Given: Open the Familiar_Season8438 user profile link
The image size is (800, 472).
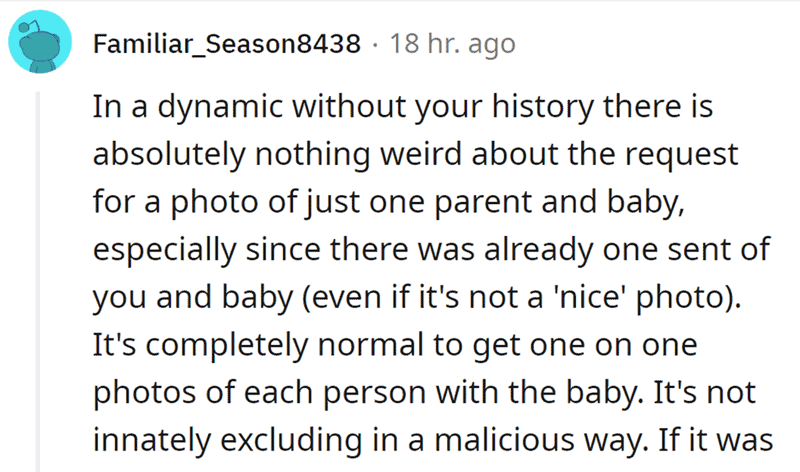Looking at the screenshot, I should pos(227,43).
